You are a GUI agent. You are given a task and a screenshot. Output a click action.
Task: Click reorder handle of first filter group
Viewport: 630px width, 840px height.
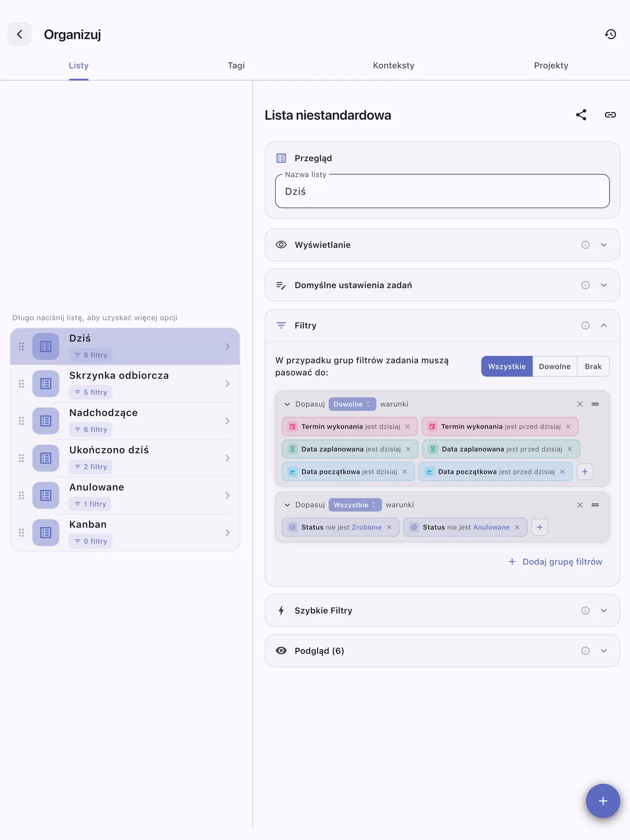coord(595,404)
